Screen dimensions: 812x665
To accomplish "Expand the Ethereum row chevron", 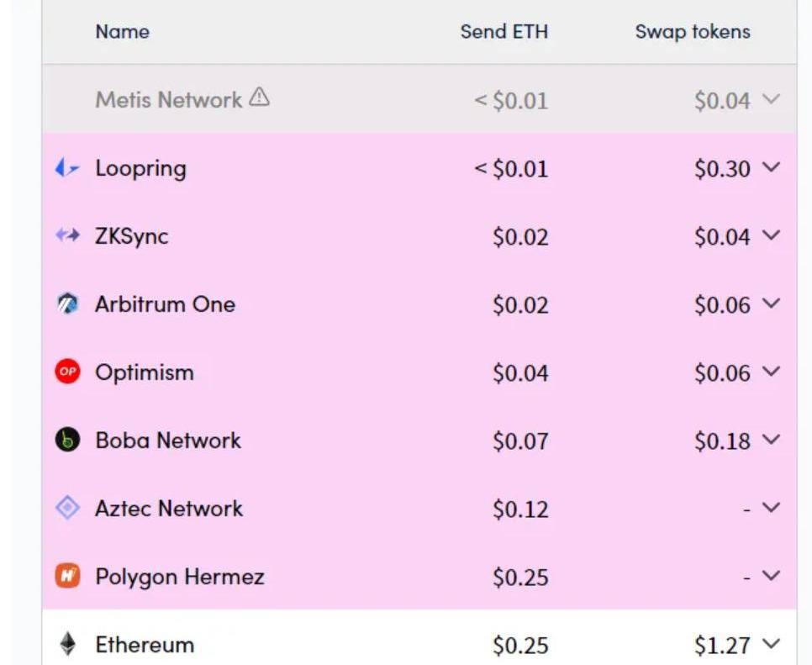I will 771,645.
